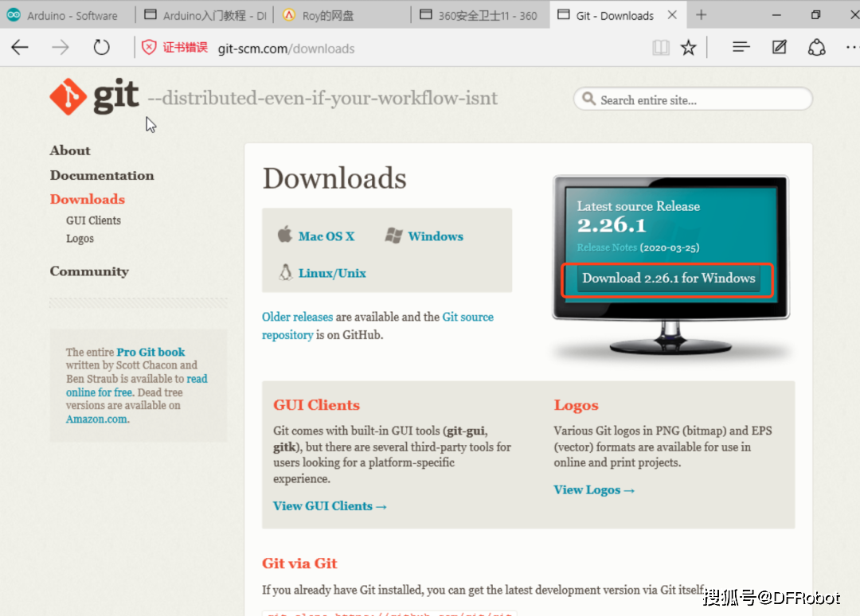Click the Apple logo icon
The height and width of the screenshot is (616, 860).
pos(284,235)
